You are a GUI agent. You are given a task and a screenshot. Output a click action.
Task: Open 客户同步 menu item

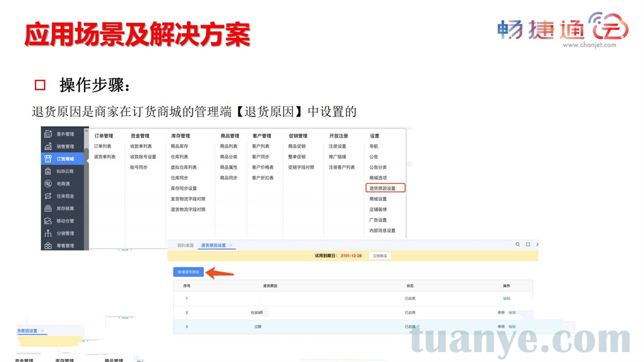[261, 156]
